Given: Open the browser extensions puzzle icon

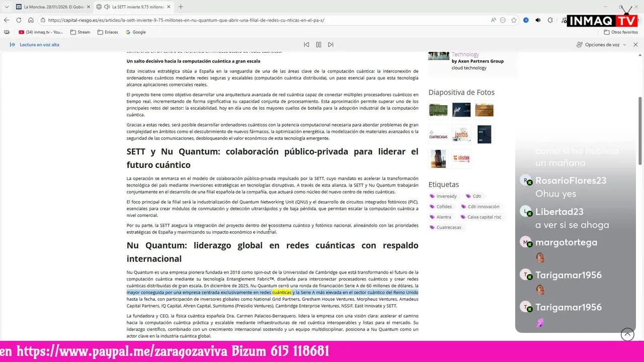Looking at the screenshot, I should [550, 20].
